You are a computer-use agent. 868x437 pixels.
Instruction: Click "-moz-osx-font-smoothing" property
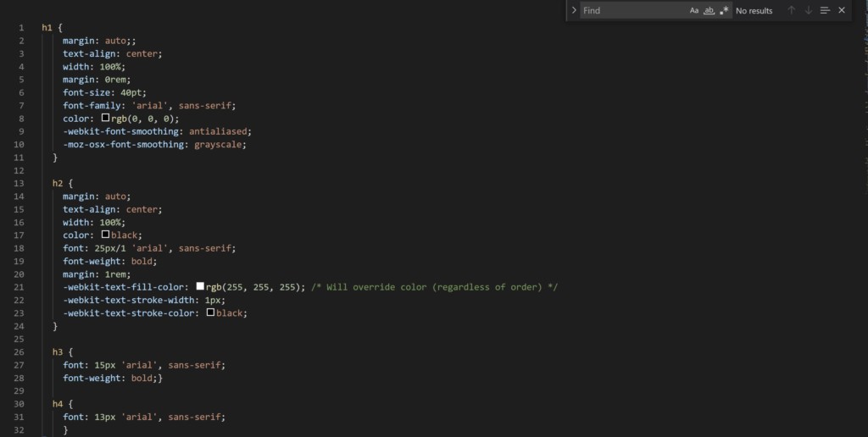tap(123, 144)
